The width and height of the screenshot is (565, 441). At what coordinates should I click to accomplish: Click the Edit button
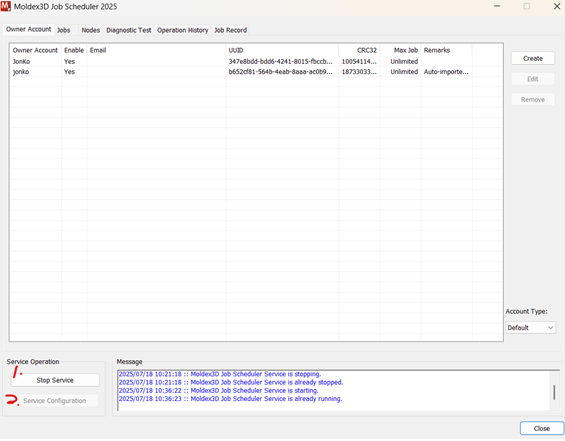pyautogui.click(x=533, y=79)
